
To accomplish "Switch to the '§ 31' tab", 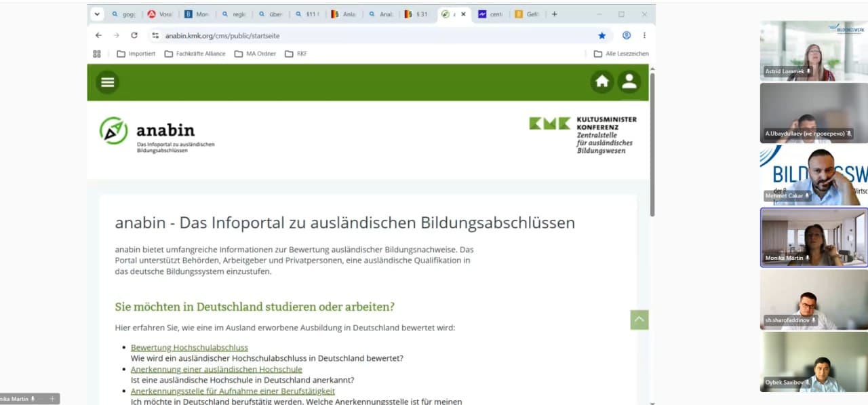I will tap(416, 14).
